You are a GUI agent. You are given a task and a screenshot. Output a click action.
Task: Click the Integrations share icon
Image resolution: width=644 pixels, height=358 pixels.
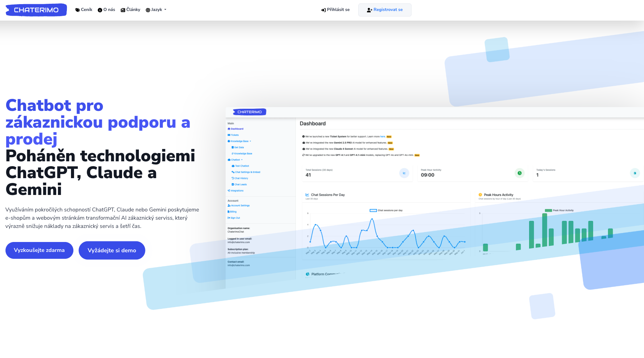tap(229, 190)
